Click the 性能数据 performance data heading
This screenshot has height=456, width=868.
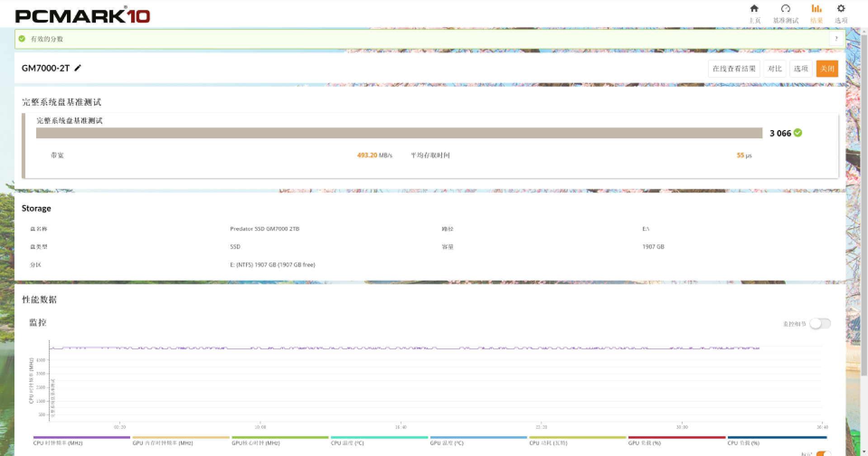click(x=39, y=300)
